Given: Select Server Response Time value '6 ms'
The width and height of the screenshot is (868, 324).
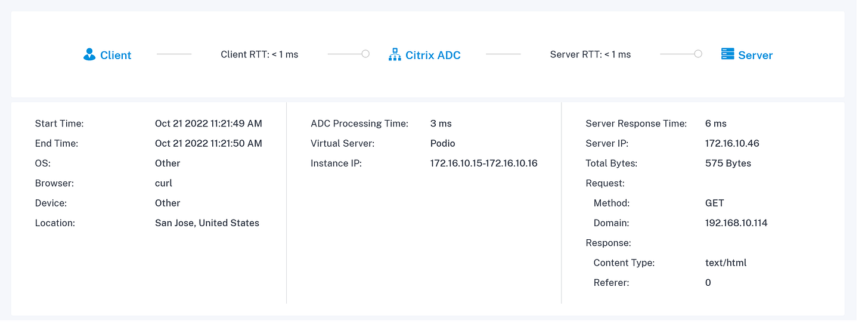Looking at the screenshot, I should pos(716,124).
